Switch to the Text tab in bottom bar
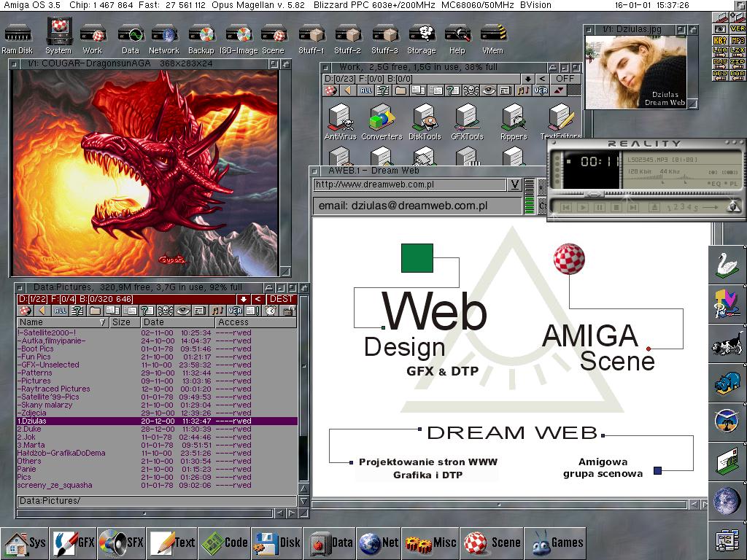Screen dimensions: 747x560 (172, 542)
